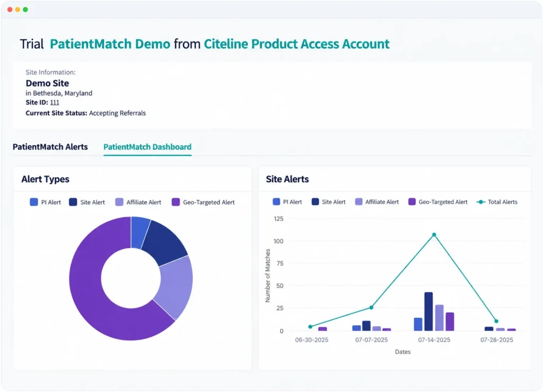This screenshot has width=543, height=392.
Task: Click the PI Alert bar for 07-07-2025
Action: 356,328
